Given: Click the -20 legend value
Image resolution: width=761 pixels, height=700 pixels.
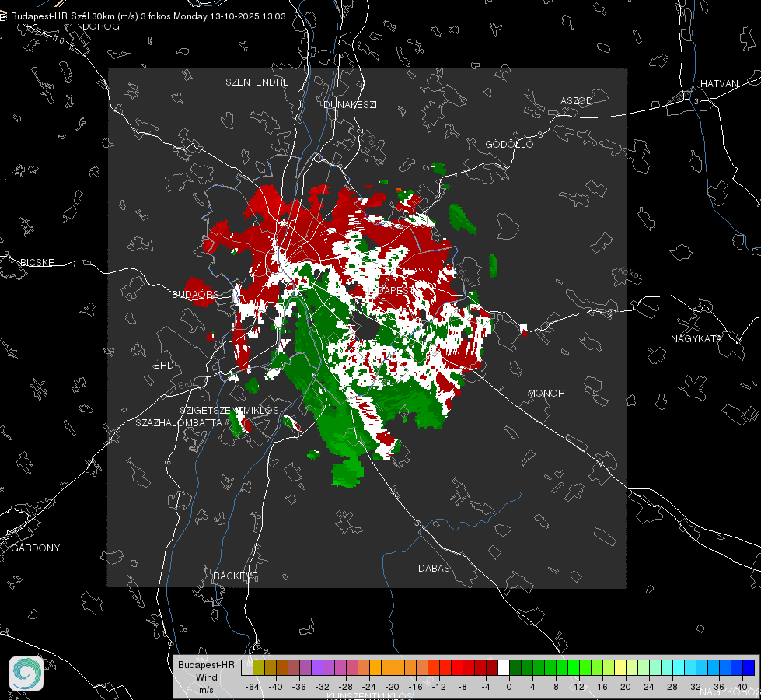Looking at the screenshot, I should (x=392, y=687).
